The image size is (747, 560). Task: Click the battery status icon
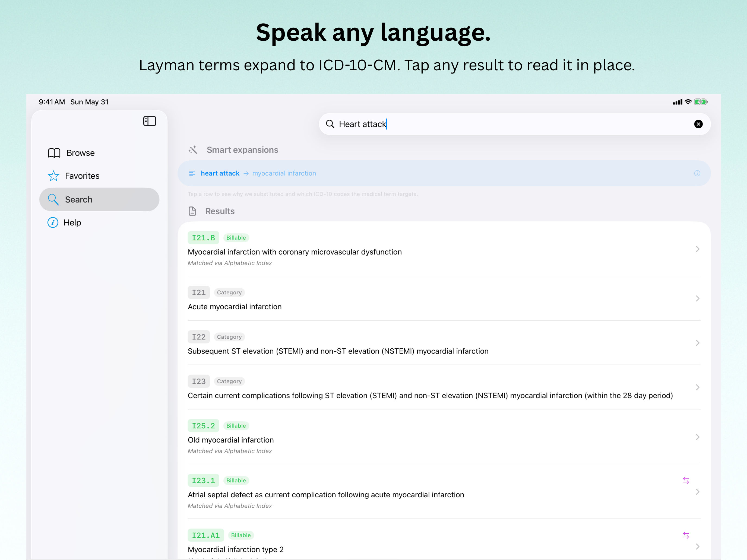tap(701, 101)
